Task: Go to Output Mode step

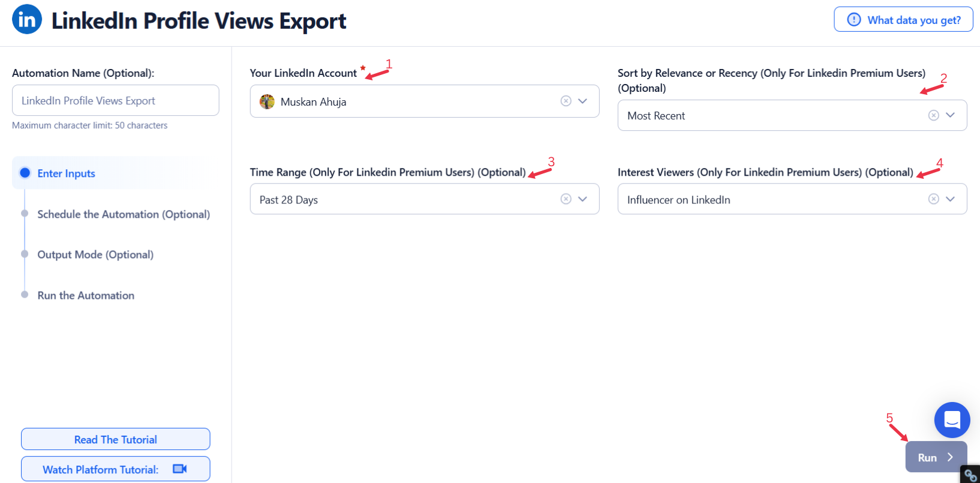Action: (95, 254)
